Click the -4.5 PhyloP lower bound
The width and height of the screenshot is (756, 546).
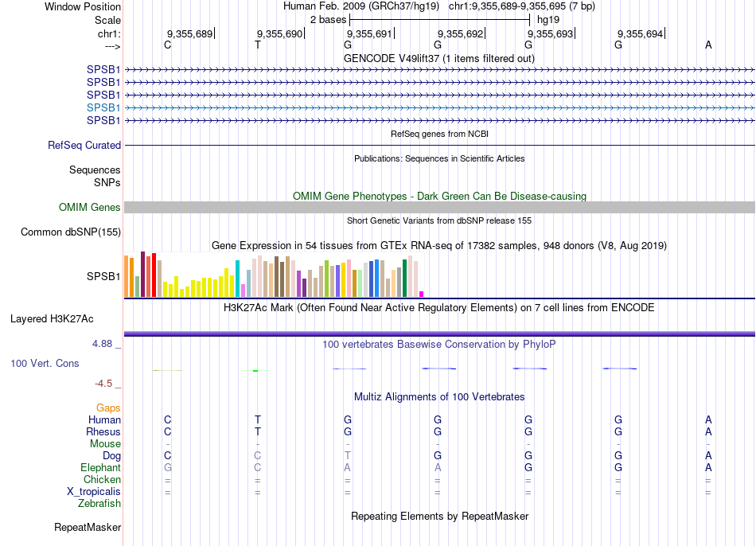coord(103,384)
